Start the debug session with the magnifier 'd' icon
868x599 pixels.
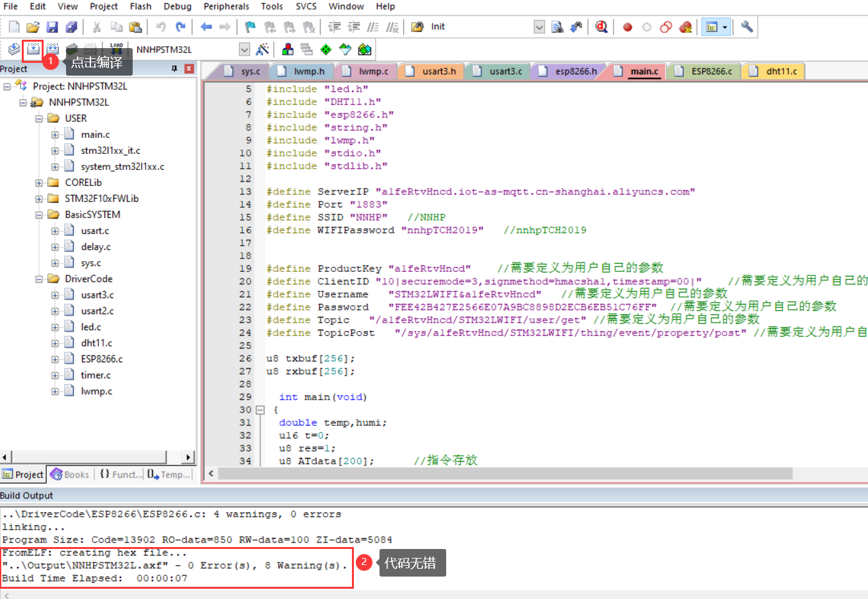601,27
